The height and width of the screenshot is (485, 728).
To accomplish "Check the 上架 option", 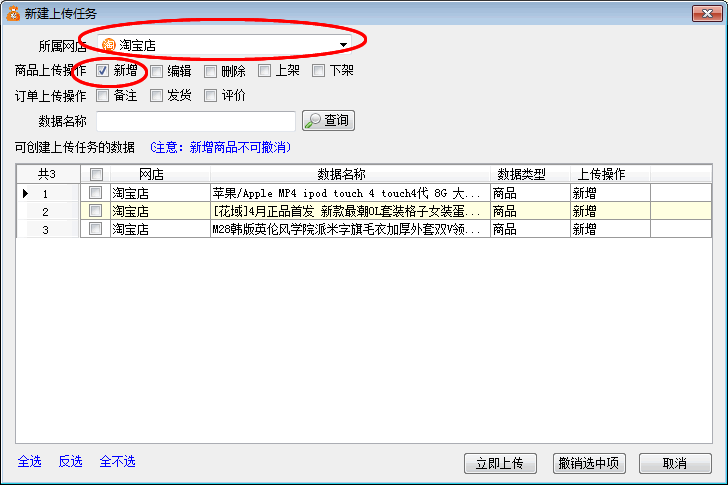I will (264, 71).
